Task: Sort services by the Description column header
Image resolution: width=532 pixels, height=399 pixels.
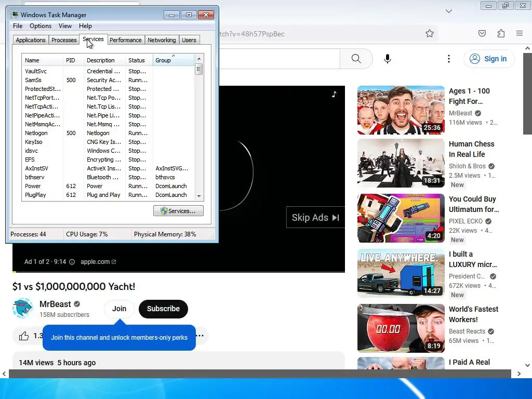Action: click(104, 60)
